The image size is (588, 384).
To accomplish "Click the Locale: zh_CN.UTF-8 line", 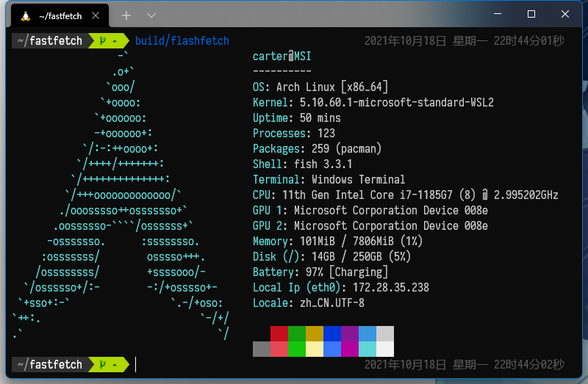I will 308,303.
